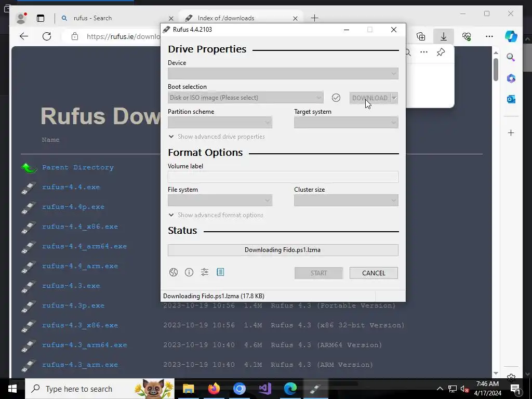Click the CANCEL button in Rufus
This screenshot has height=399, width=532.
(x=374, y=273)
